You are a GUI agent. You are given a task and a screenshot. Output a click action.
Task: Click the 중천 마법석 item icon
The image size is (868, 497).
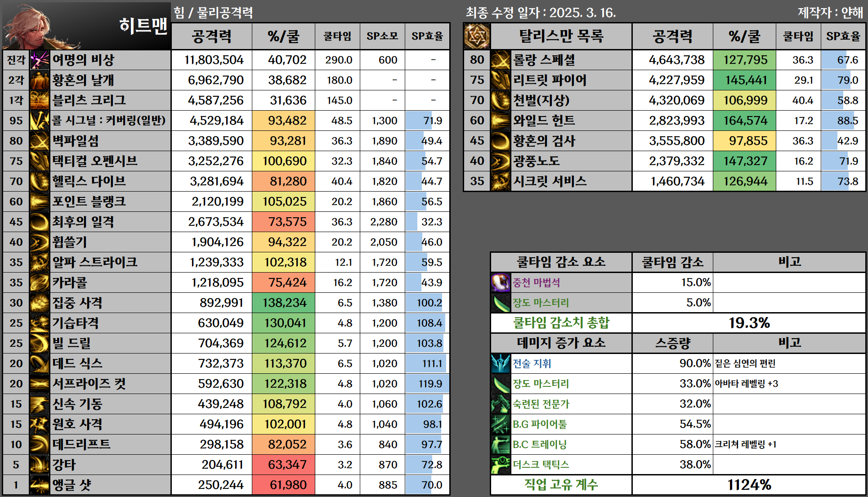[x=501, y=282]
